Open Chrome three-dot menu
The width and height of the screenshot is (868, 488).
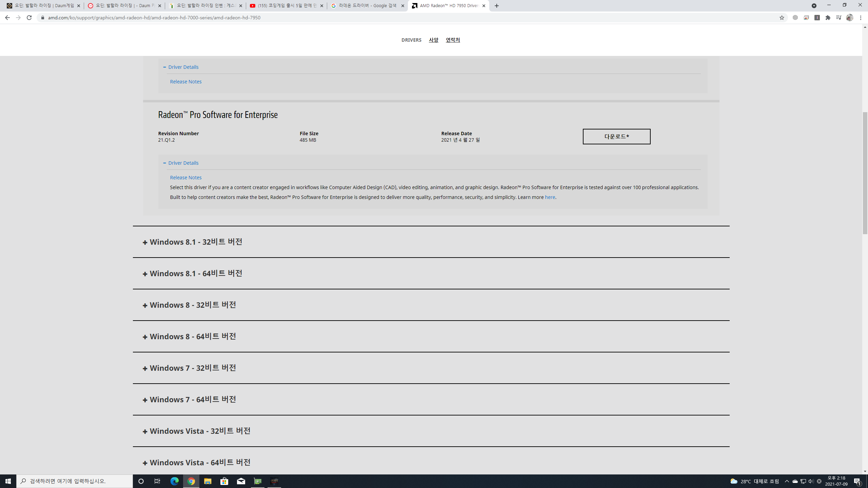(x=861, y=18)
